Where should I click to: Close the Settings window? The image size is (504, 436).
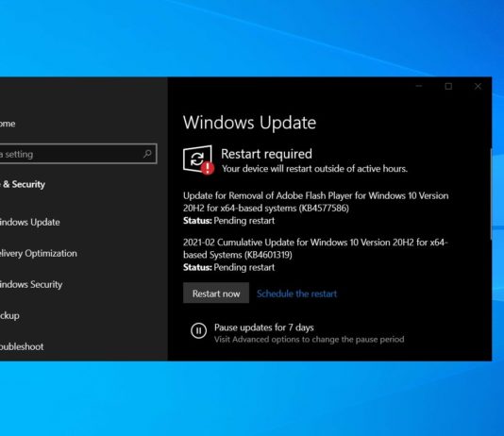pyautogui.click(x=478, y=86)
